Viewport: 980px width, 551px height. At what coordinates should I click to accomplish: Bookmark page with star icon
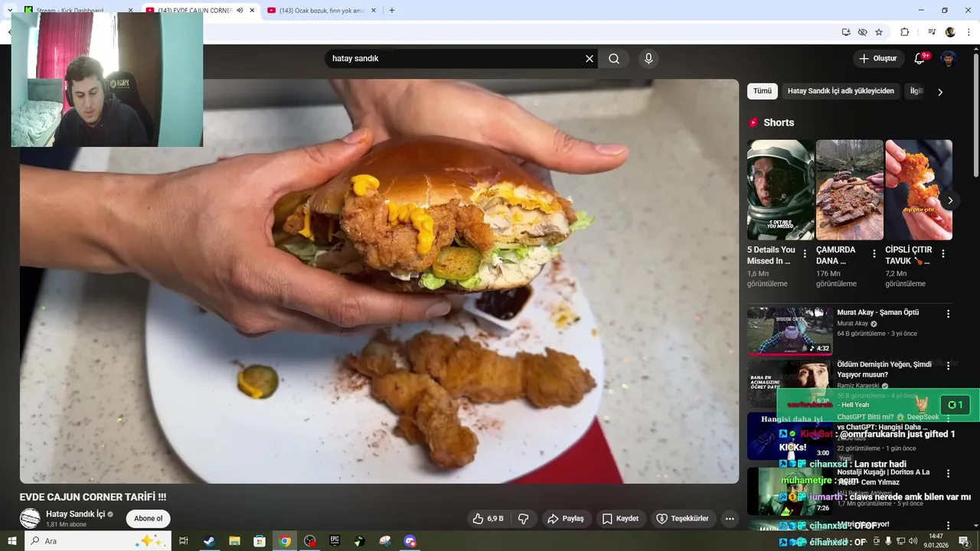[x=879, y=32]
